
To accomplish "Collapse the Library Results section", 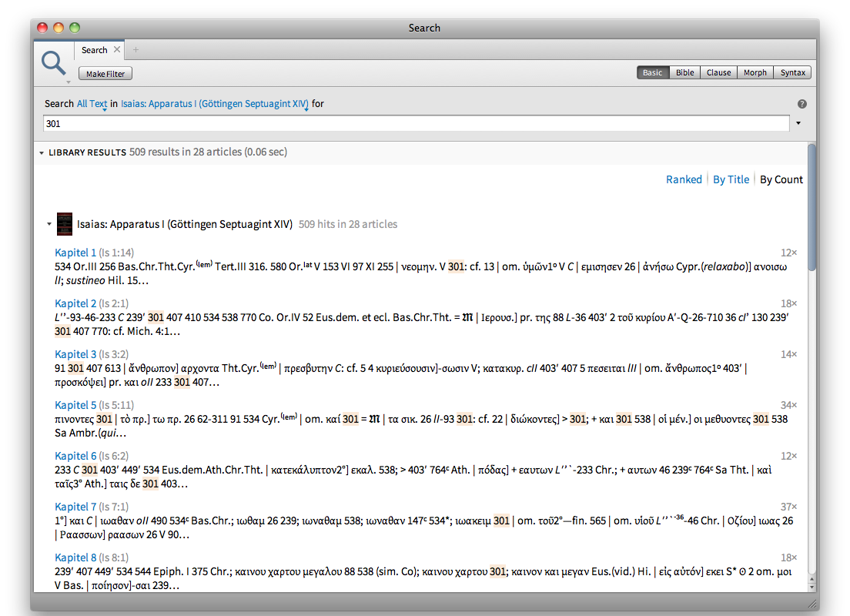I will pyautogui.click(x=42, y=153).
